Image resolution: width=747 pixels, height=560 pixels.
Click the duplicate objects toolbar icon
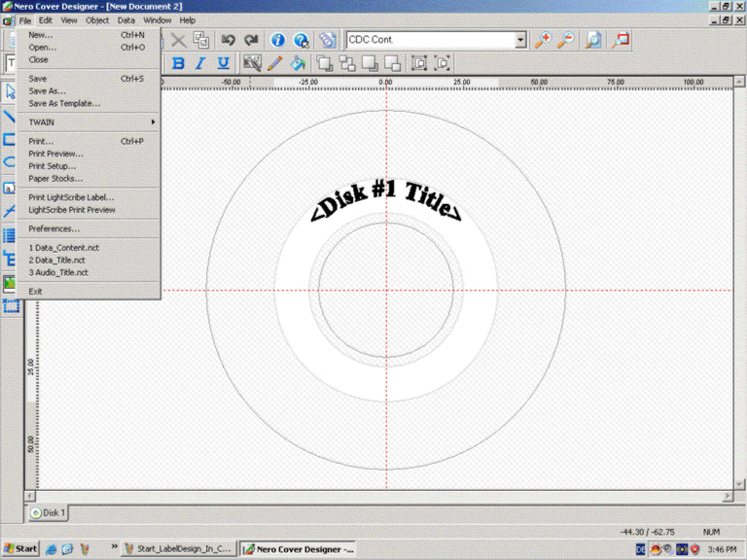click(201, 40)
